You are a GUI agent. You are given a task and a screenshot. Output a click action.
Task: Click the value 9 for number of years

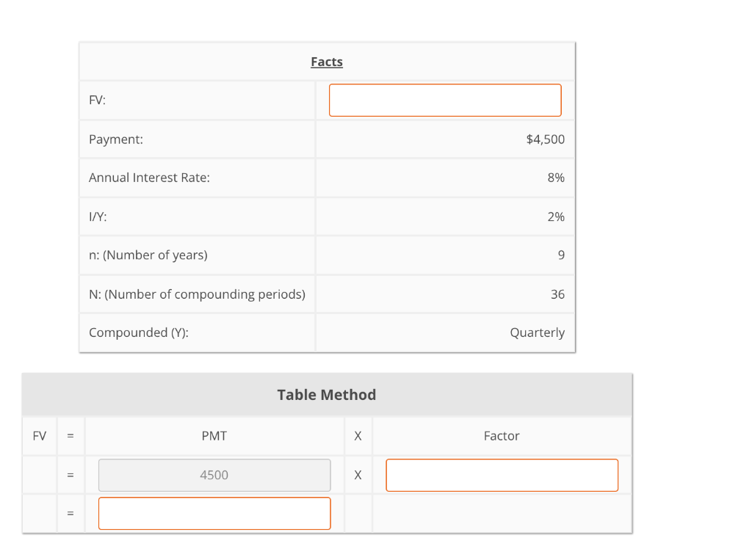tap(560, 255)
